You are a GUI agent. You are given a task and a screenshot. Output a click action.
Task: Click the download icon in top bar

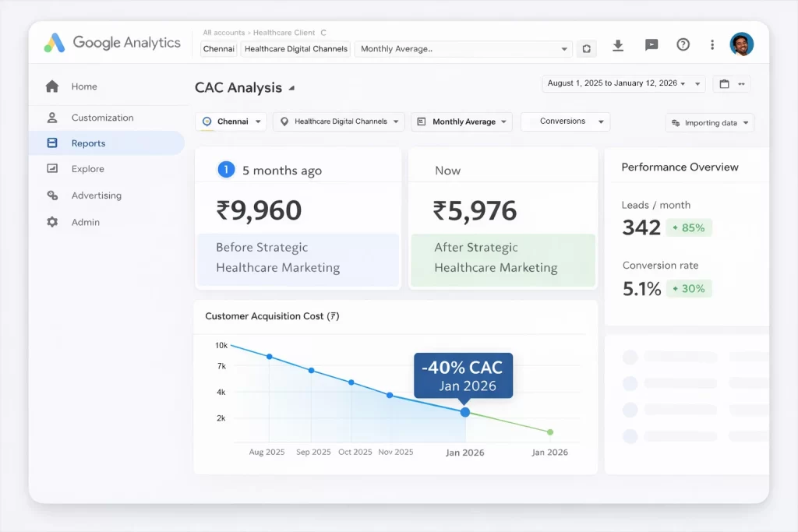(618, 45)
